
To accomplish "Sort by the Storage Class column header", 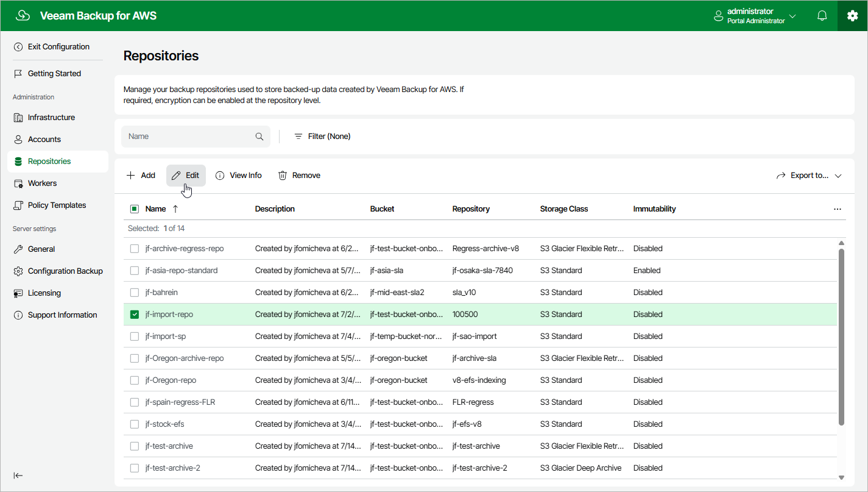I will (x=564, y=209).
